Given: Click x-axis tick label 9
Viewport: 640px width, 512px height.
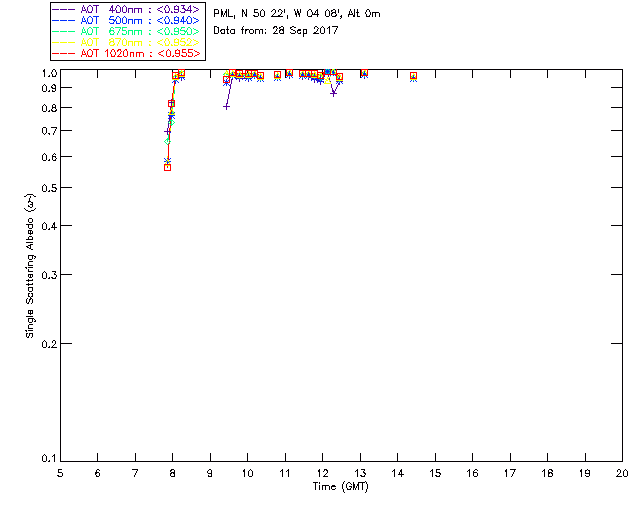Looking at the screenshot, I should tap(210, 473).
